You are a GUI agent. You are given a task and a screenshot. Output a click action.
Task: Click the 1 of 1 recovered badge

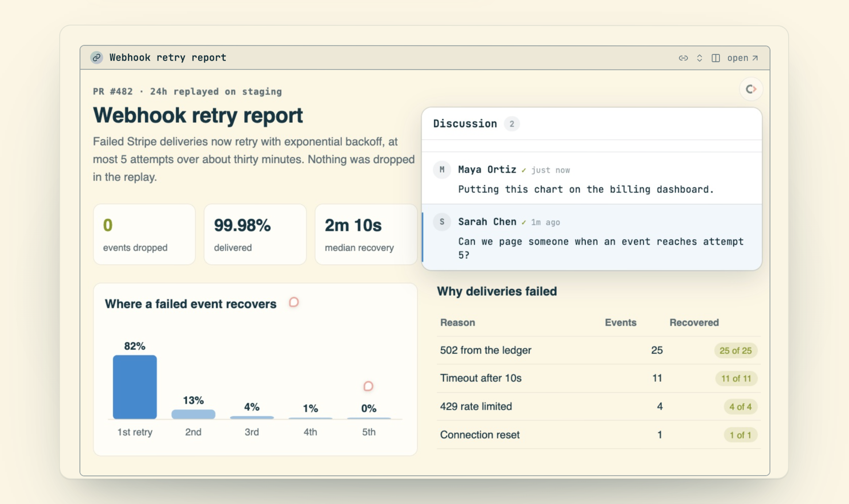[741, 435]
